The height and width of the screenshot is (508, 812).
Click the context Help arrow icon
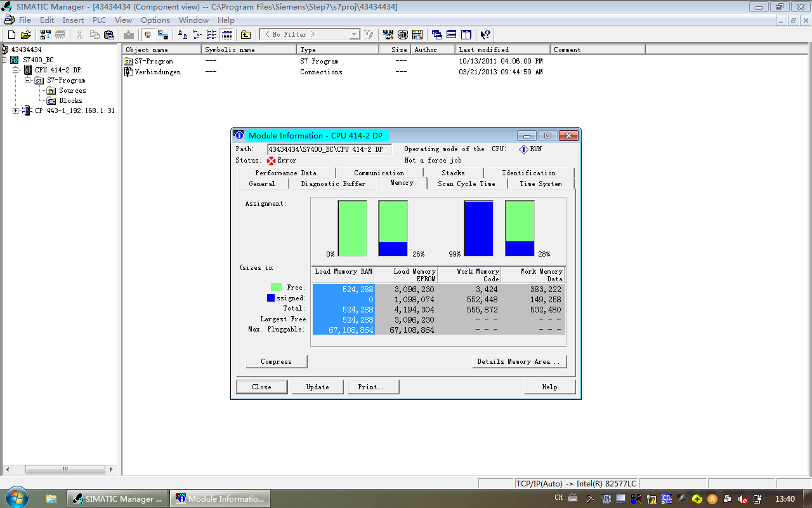point(485,34)
